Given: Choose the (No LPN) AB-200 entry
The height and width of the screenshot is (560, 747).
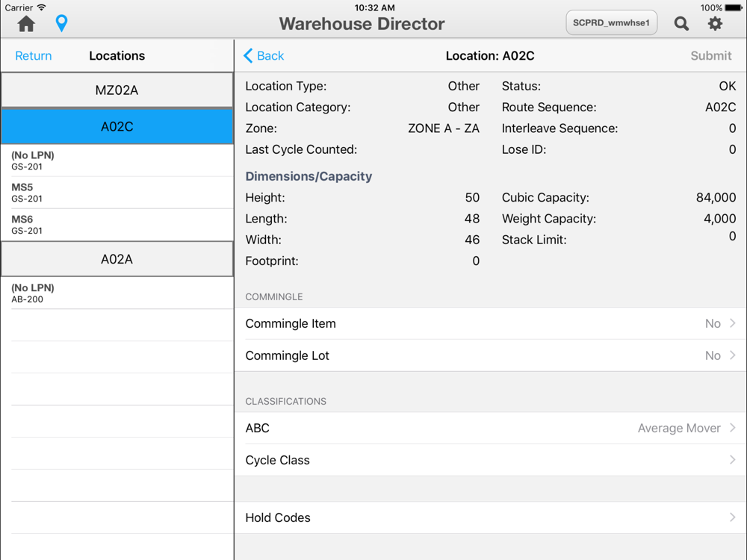Looking at the screenshot, I should point(117,293).
